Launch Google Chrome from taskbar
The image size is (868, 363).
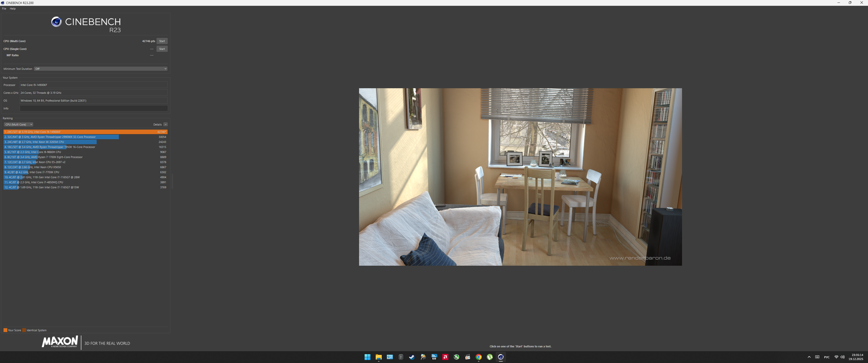[478, 357]
